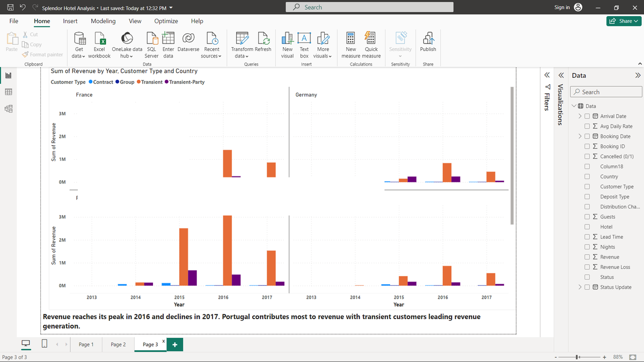Check the Customer Type field
Viewport: 644px width, 362px height.
pyautogui.click(x=588, y=187)
